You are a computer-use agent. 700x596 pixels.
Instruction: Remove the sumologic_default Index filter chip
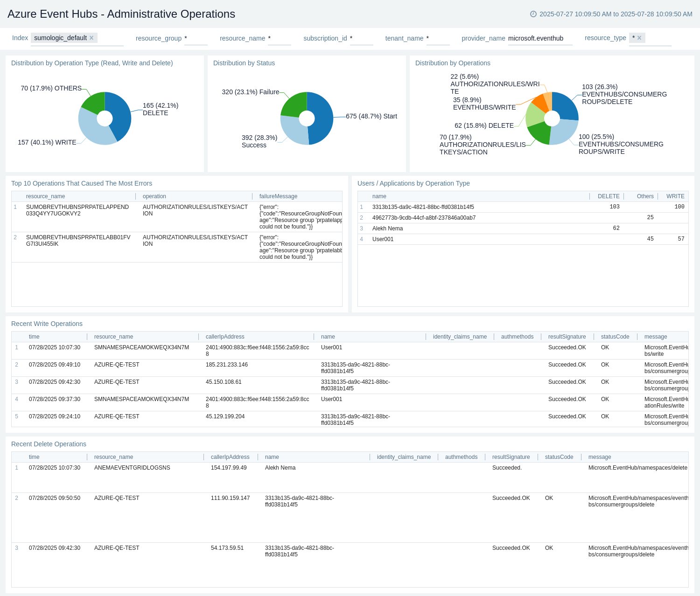pyautogui.click(x=91, y=38)
